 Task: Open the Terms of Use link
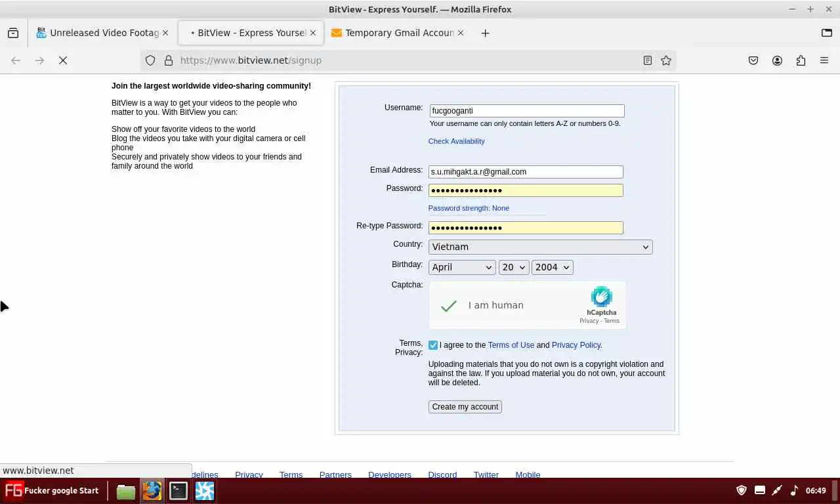pos(511,345)
